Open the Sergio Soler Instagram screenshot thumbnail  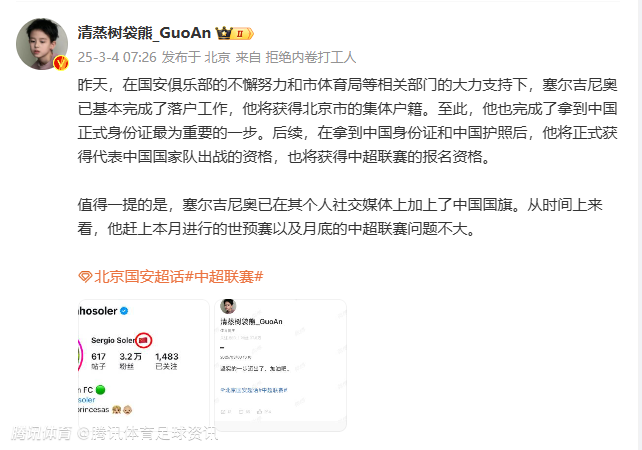click(143, 365)
